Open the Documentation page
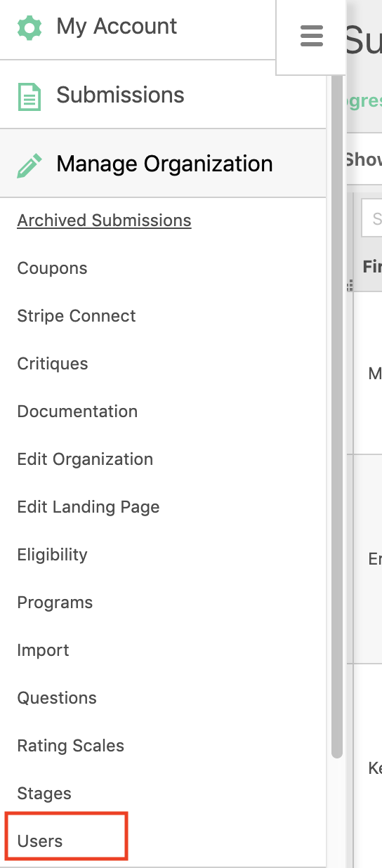The width and height of the screenshot is (382, 868). (77, 412)
